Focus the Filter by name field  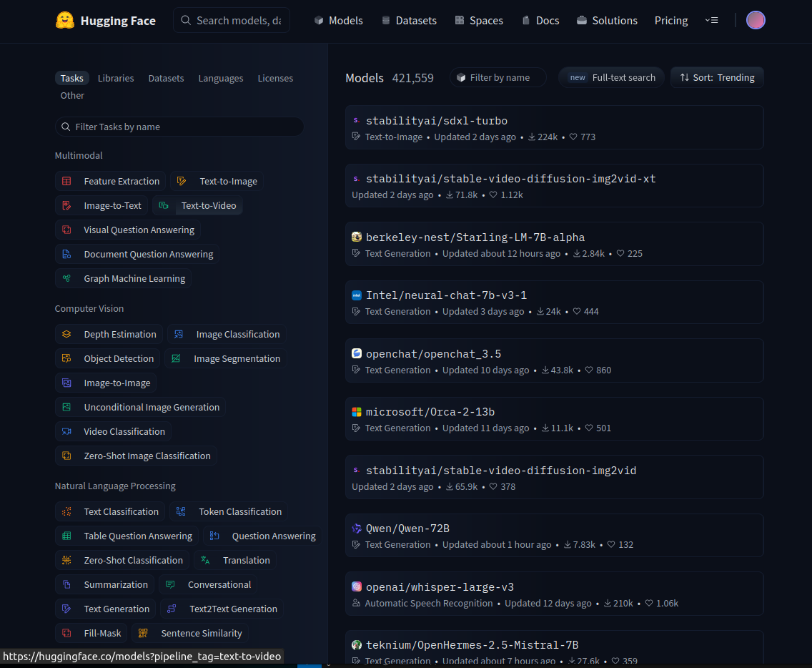click(x=498, y=77)
